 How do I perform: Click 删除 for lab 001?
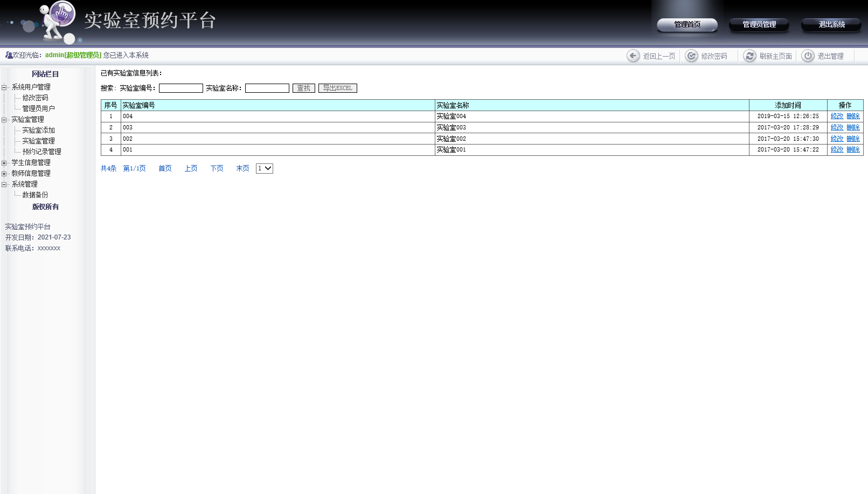853,149
